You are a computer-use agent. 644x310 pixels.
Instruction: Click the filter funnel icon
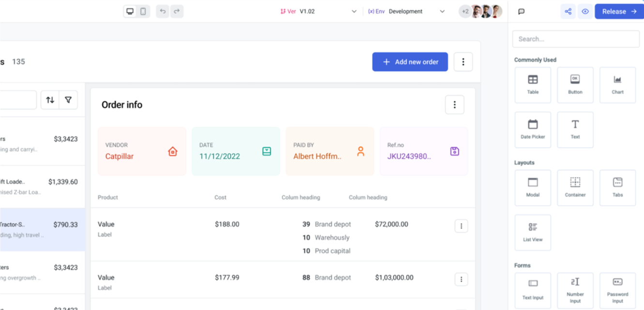point(68,100)
